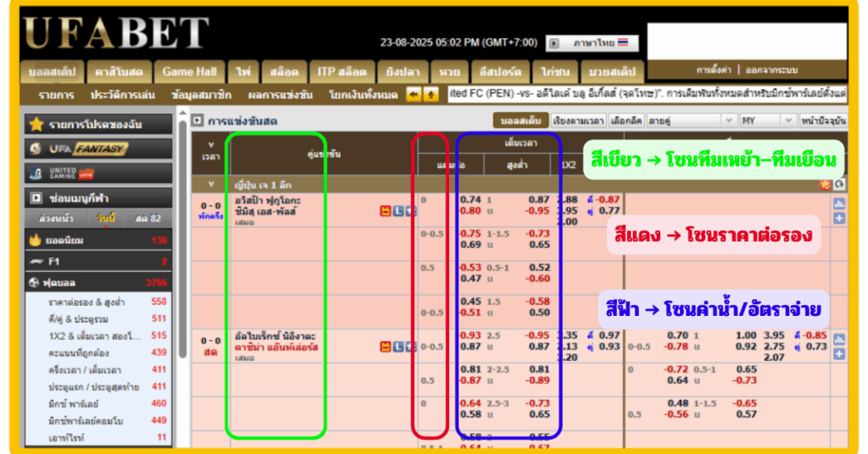
Task: Open ผลการแข่งขัน menu item
Action: pos(280,95)
